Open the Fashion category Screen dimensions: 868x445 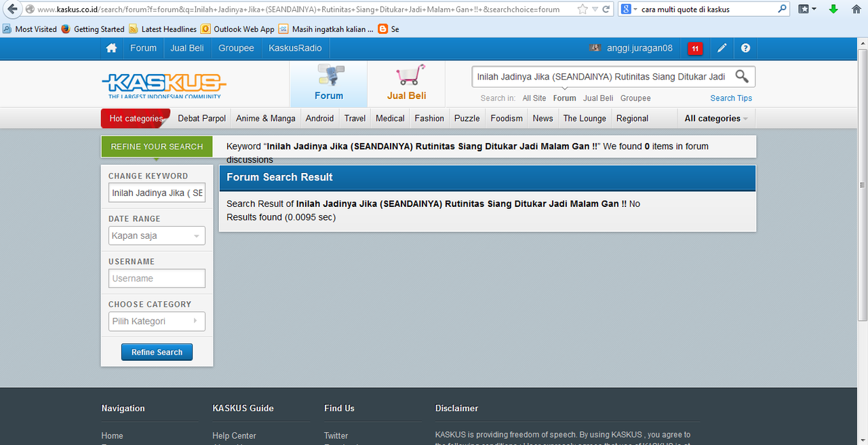tap(429, 118)
